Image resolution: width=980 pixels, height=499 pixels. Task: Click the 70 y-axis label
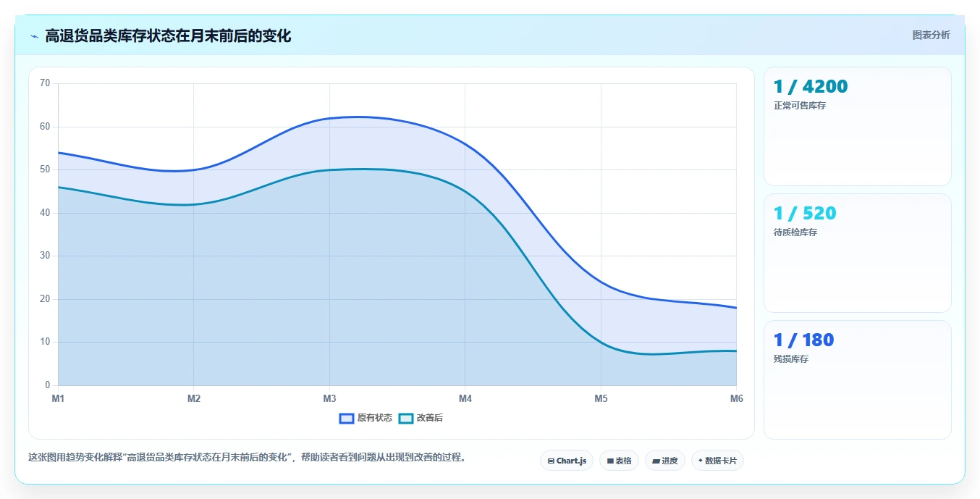pyautogui.click(x=45, y=83)
